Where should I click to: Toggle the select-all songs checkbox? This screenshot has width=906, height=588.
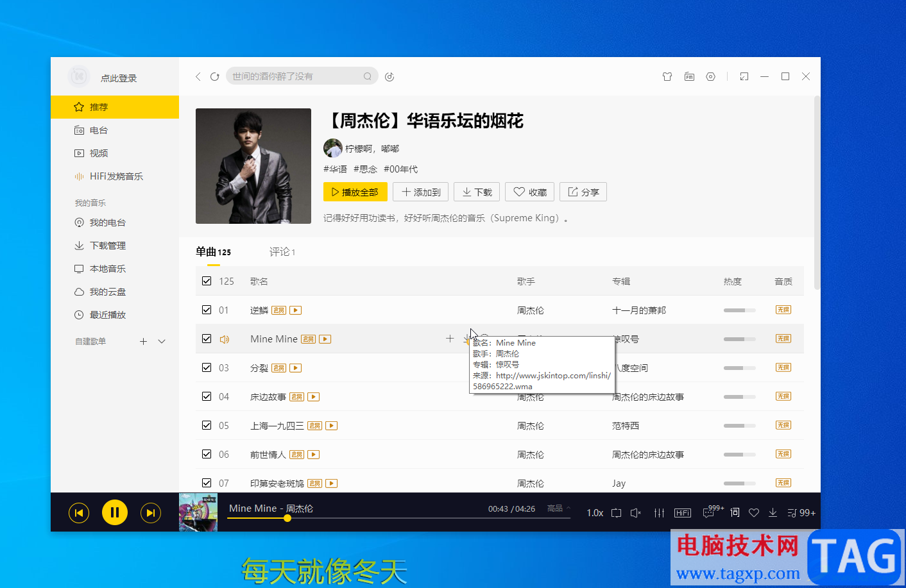207,281
